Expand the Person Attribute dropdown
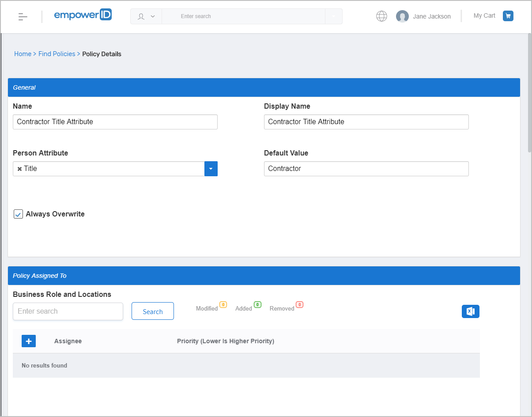The image size is (532, 417). pyautogui.click(x=211, y=169)
